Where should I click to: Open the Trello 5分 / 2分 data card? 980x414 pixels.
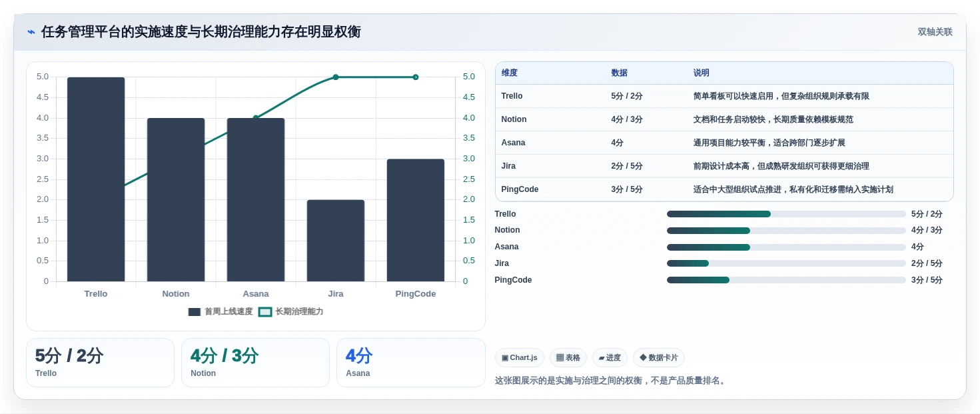[100, 363]
